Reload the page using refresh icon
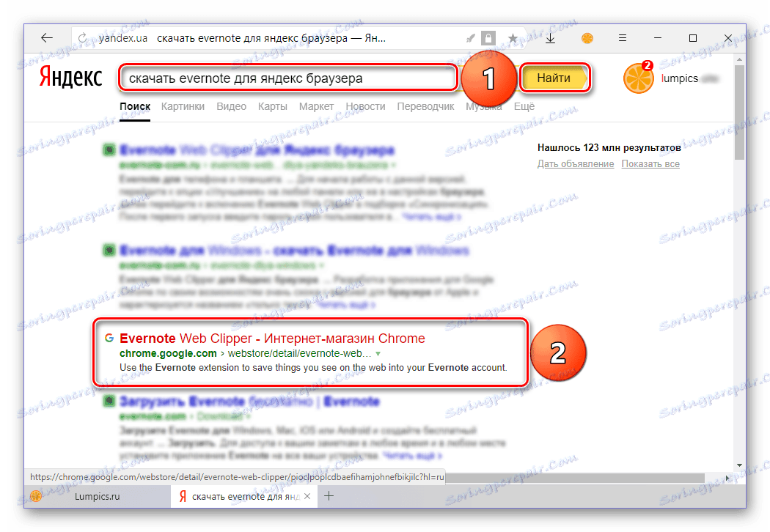Viewport: 770px width, 532px height. (x=82, y=38)
